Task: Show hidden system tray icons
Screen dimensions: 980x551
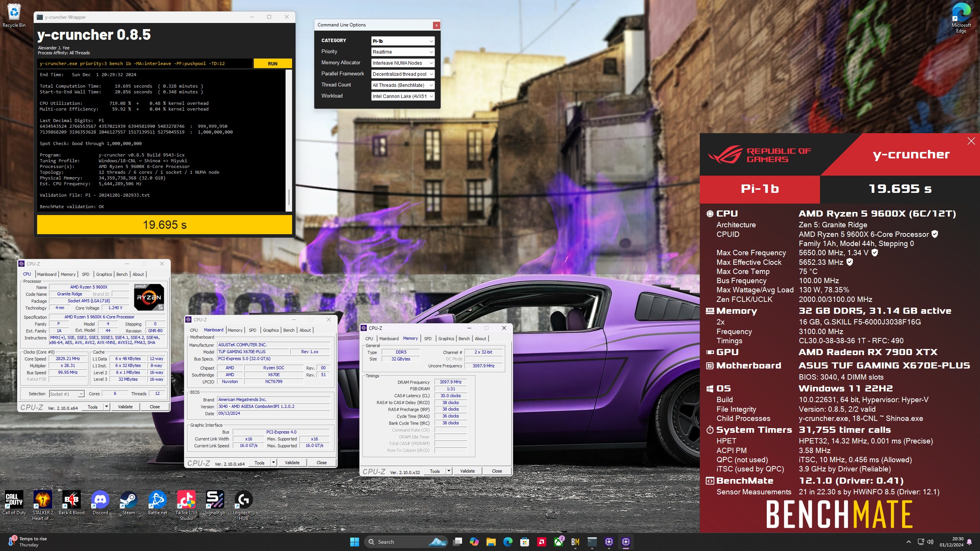Action: point(909,542)
